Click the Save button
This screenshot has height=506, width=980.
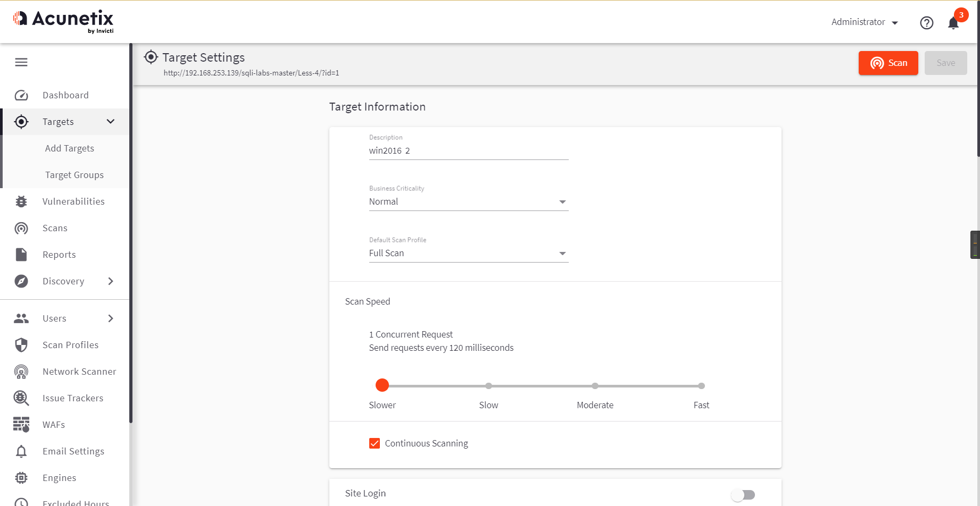pos(945,63)
